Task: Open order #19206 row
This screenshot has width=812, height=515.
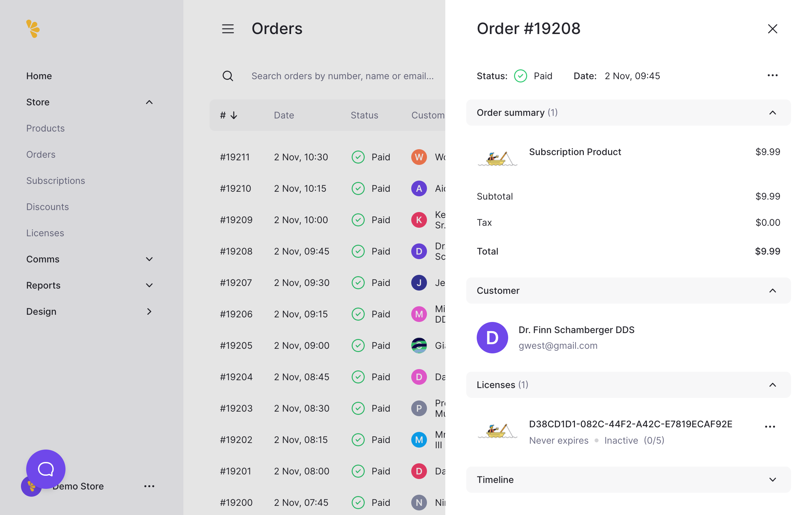Action: pos(327,314)
